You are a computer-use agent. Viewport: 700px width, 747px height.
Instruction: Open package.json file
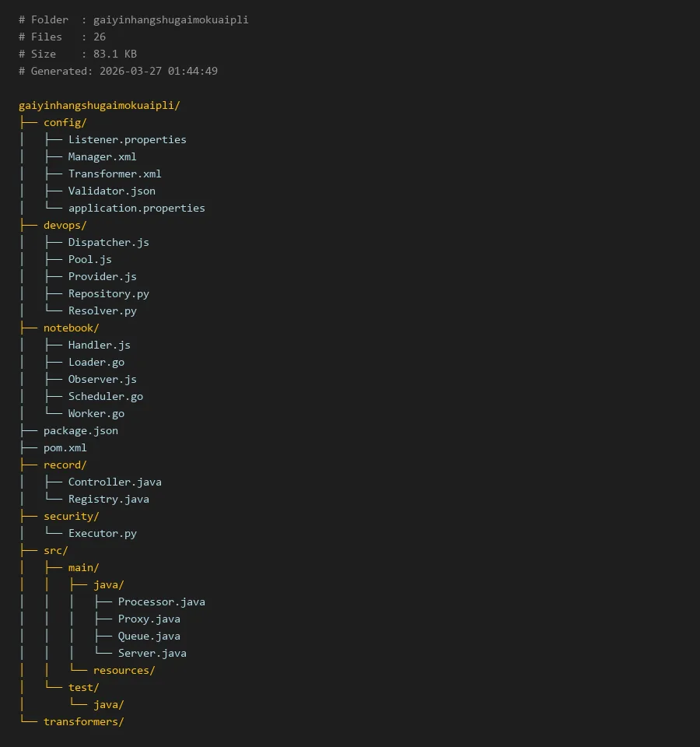click(x=80, y=430)
